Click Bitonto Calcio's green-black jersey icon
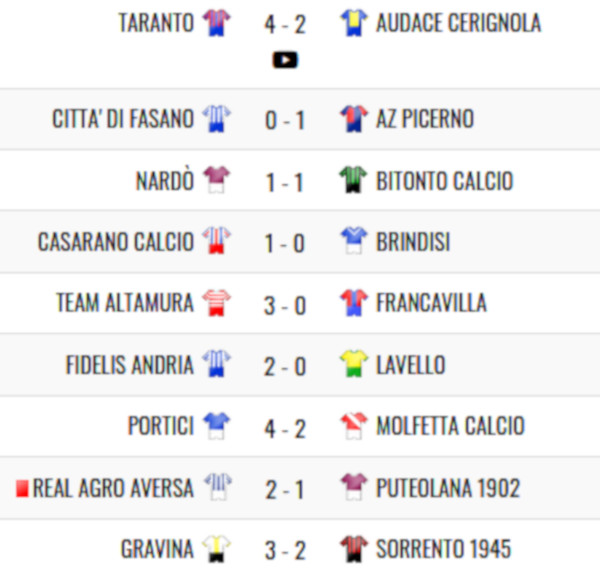Image resolution: width=600 pixels, height=579 pixels. [354, 179]
